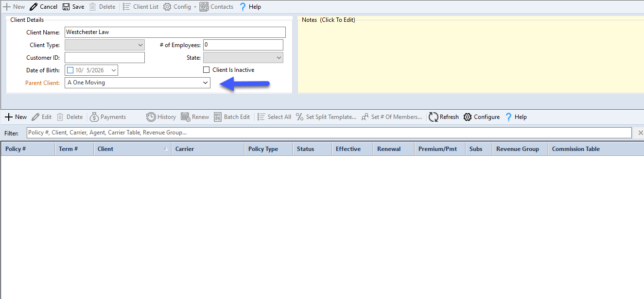Screen dimensions: 644x299
Task: Sort by Subs column
Action: [x=479, y=149]
